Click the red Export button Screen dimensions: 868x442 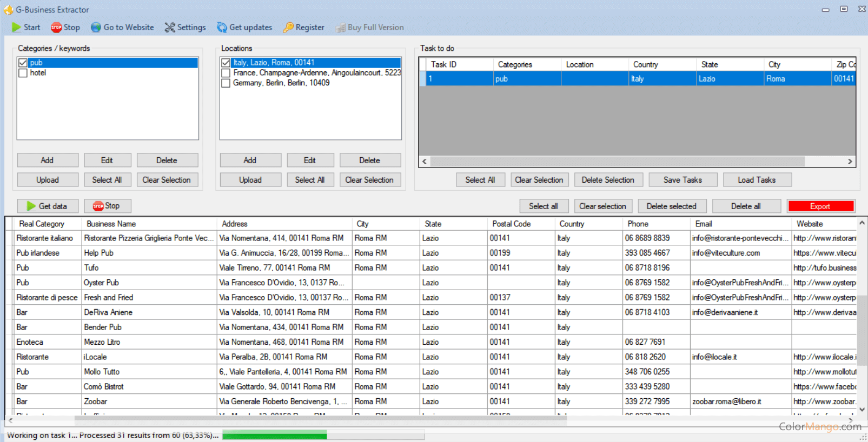[820, 206]
